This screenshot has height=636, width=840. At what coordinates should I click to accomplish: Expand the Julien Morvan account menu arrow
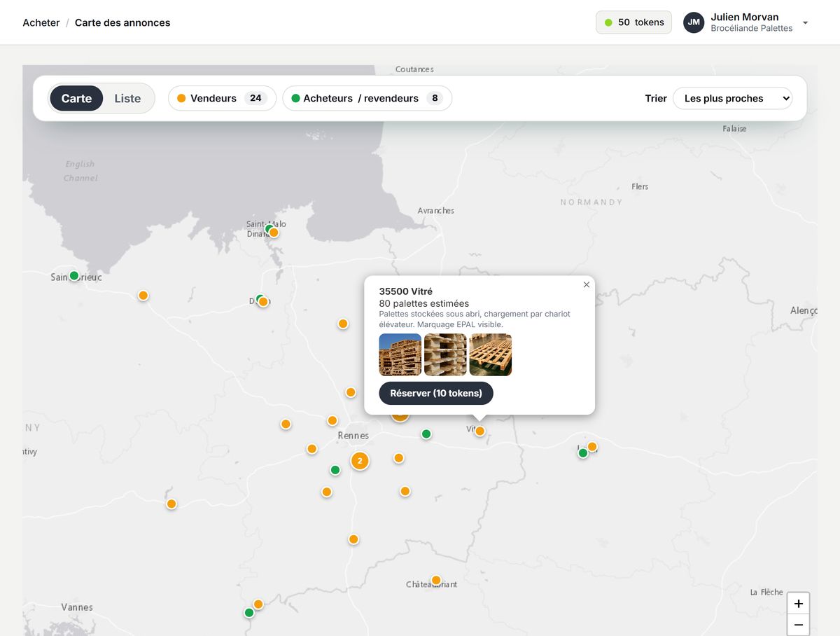(x=805, y=22)
